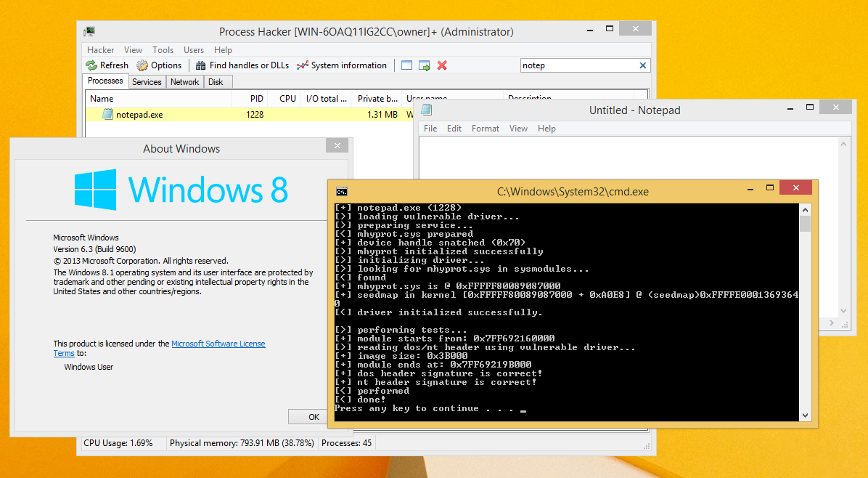868x478 pixels.
Task: Click the PID value 1228
Action: click(255, 115)
